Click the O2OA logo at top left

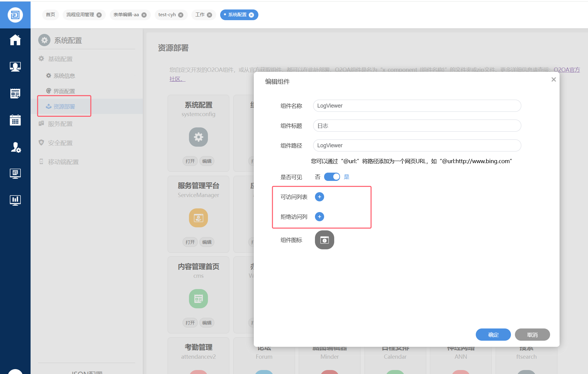point(15,15)
